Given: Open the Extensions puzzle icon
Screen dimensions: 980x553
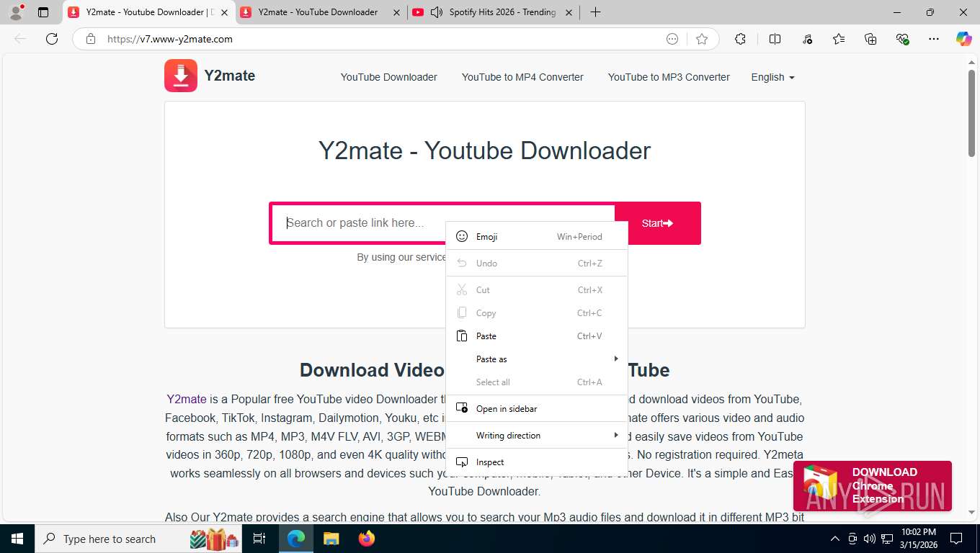Looking at the screenshot, I should pos(740,39).
